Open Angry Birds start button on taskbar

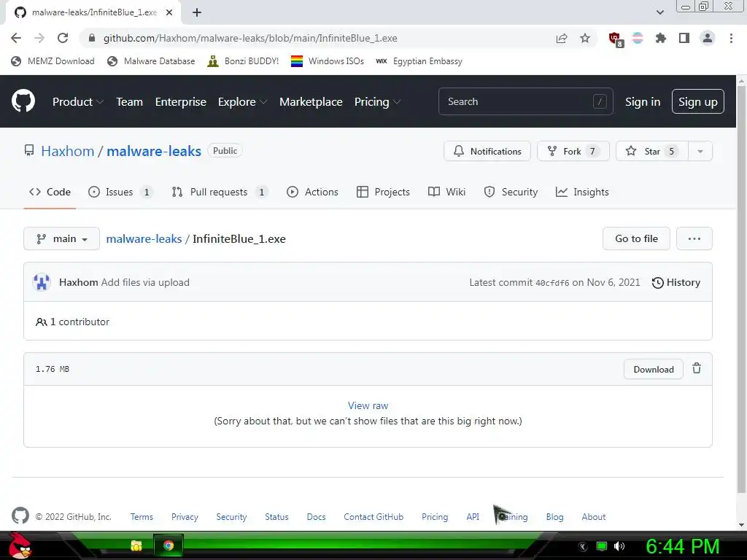20,545
